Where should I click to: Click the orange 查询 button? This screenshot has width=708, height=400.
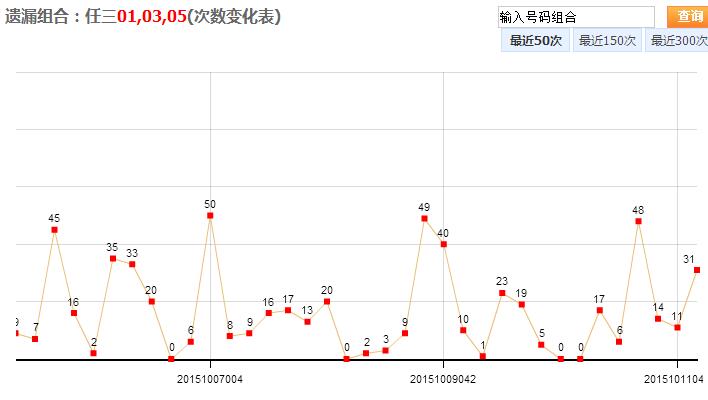[x=688, y=17]
